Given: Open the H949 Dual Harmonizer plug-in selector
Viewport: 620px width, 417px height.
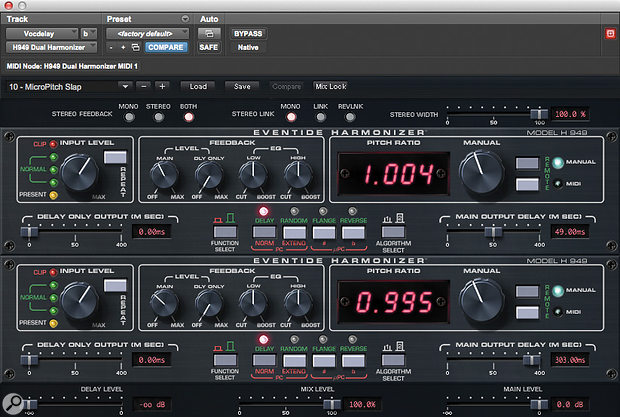Looking at the screenshot, I should (51, 47).
